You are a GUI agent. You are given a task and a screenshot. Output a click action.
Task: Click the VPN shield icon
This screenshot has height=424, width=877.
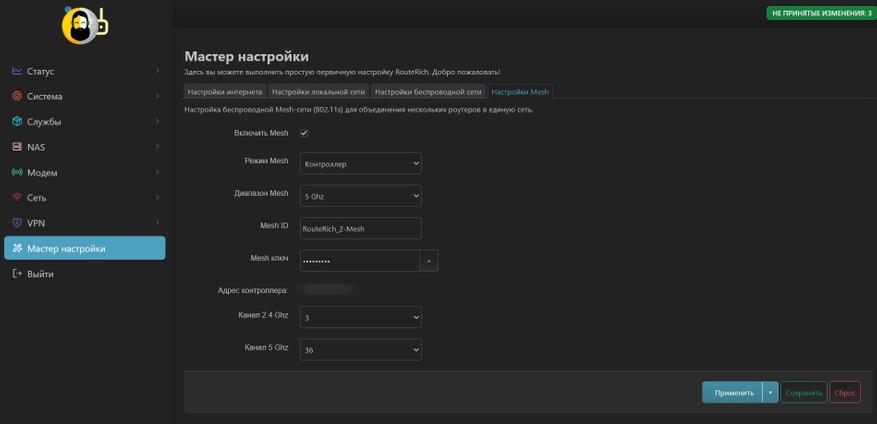point(17,223)
